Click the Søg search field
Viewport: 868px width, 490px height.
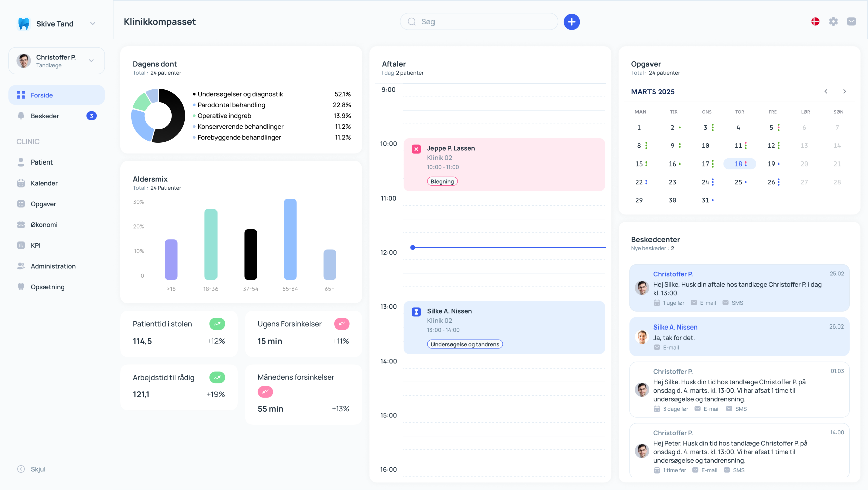pyautogui.click(x=479, y=22)
